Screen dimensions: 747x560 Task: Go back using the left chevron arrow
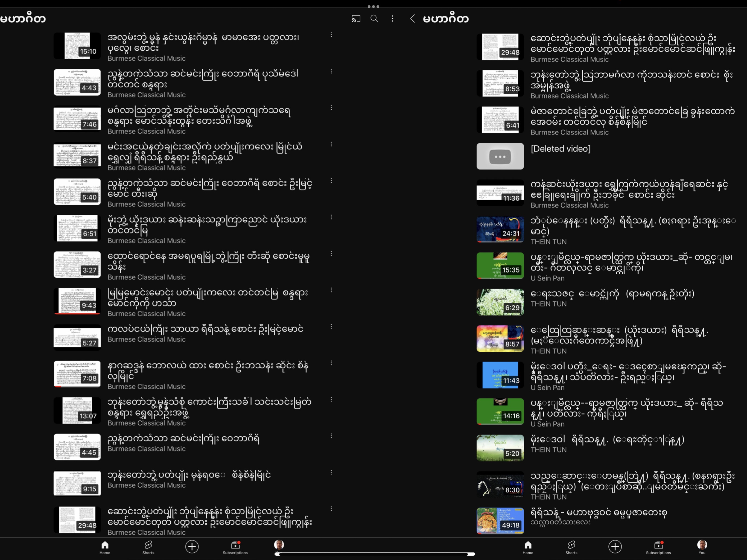pos(412,19)
